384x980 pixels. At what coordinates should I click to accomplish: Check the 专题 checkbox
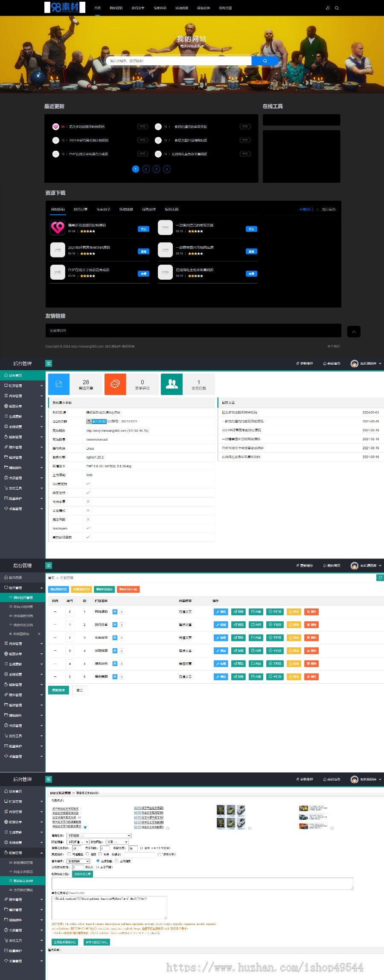tap(100, 854)
